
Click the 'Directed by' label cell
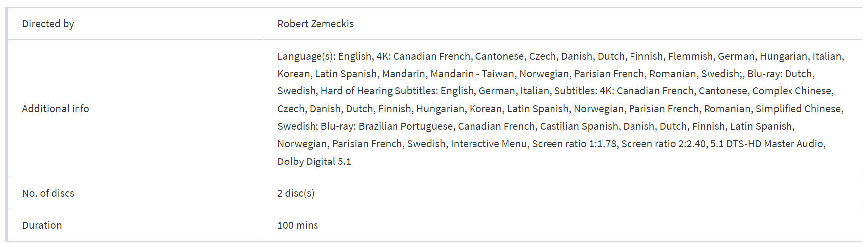[135, 24]
